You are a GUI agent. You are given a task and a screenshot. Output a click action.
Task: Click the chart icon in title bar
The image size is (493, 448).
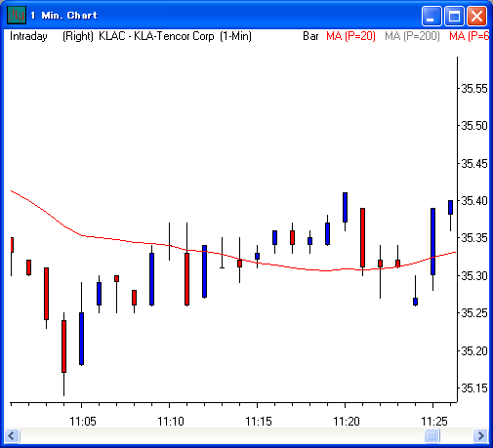click(17, 15)
